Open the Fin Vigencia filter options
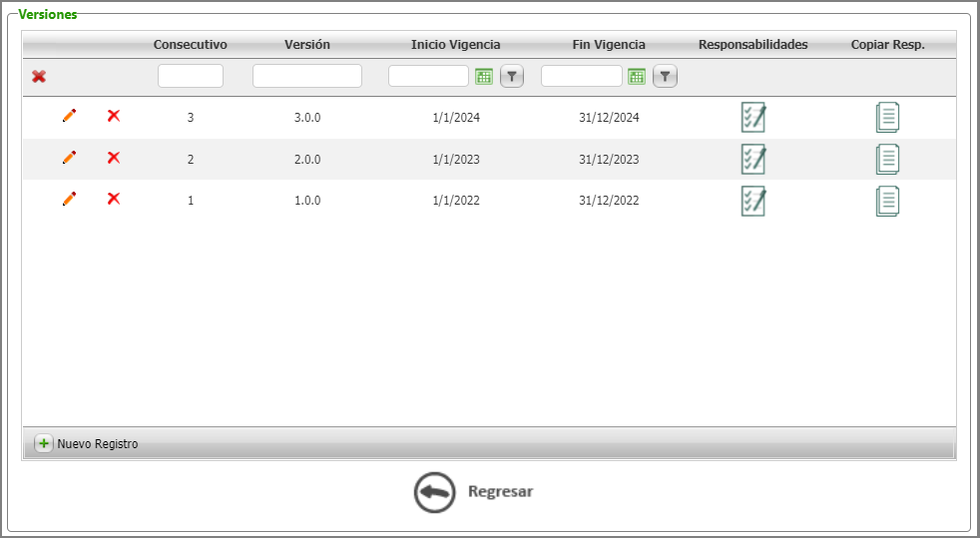 665,77
